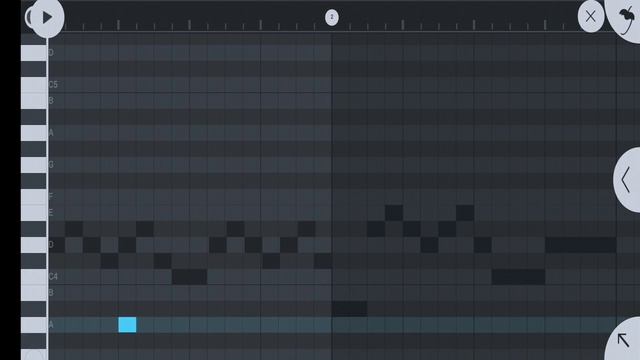Open the FL Studio fruit logo menu

pos(625,18)
